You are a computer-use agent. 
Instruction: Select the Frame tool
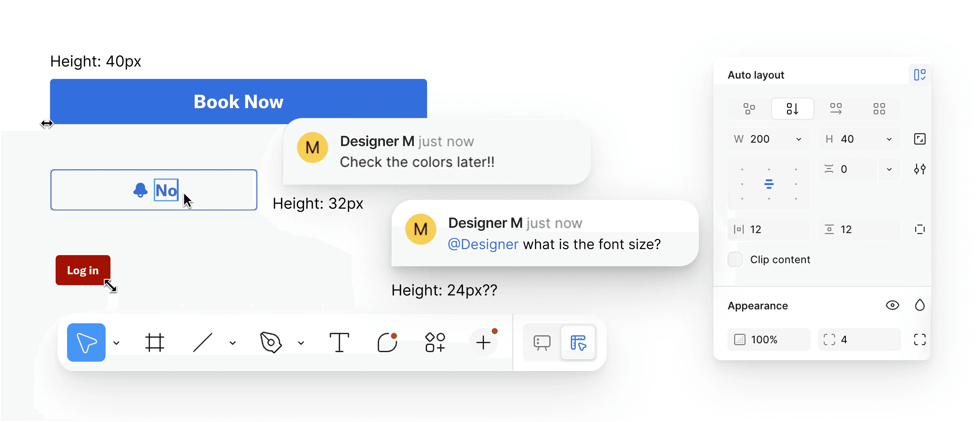pyautogui.click(x=154, y=342)
